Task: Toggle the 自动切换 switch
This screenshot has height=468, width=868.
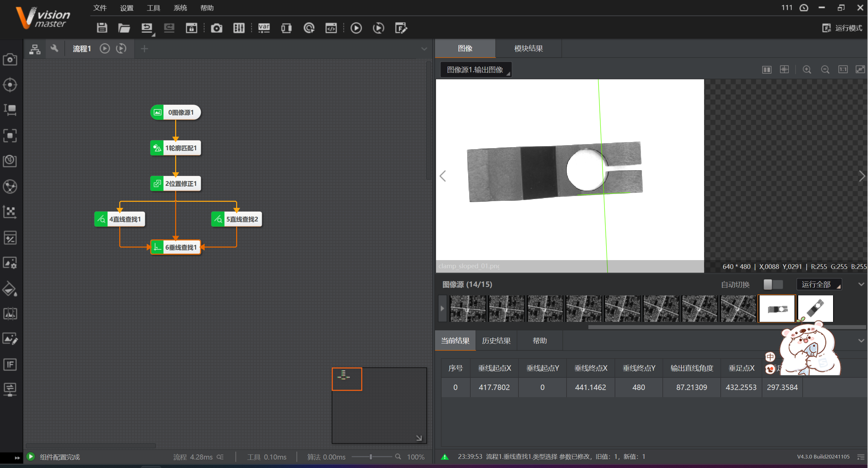Action: (x=773, y=284)
